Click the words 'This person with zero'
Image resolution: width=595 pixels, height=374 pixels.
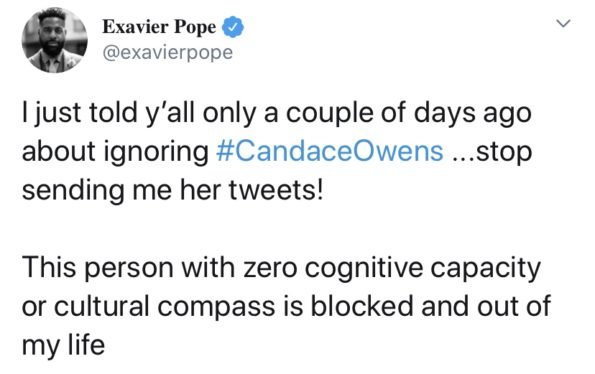(160, 267)
